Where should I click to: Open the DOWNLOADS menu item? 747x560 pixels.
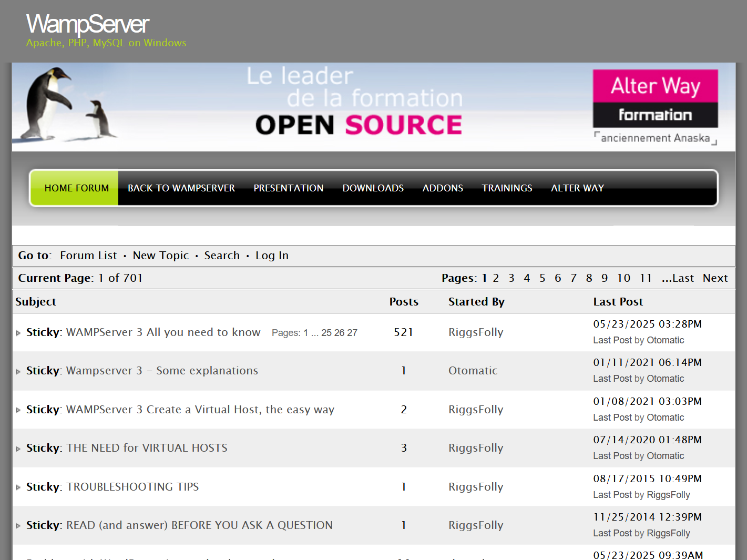[373, 188]
